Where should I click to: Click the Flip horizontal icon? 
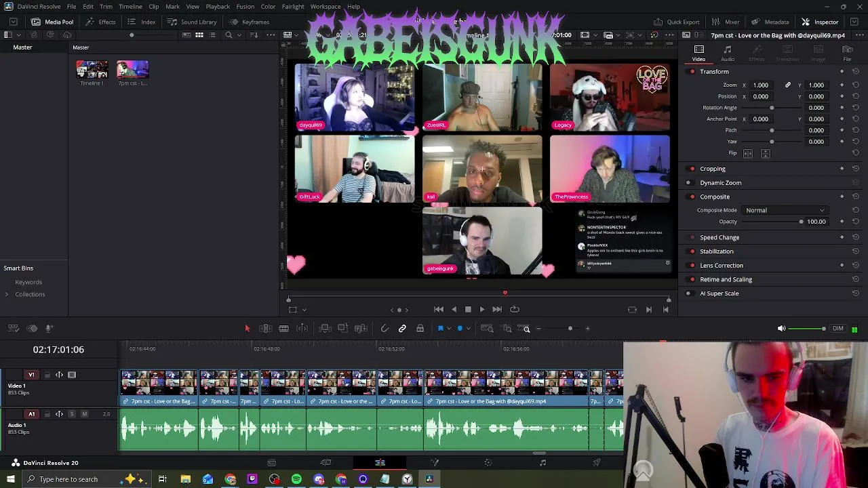click(748, 154)
